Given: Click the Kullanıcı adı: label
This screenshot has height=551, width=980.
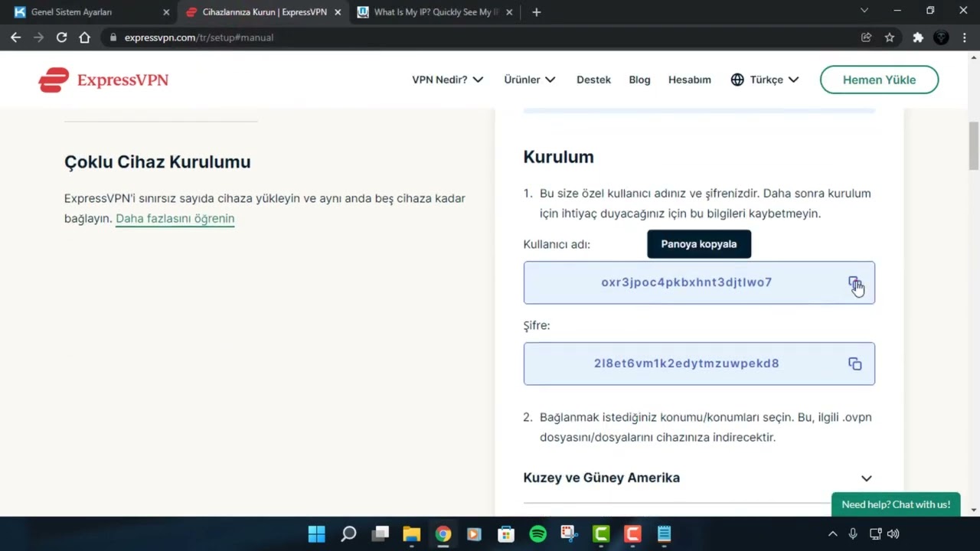Looking at the screenshot, I should (557, 244).
